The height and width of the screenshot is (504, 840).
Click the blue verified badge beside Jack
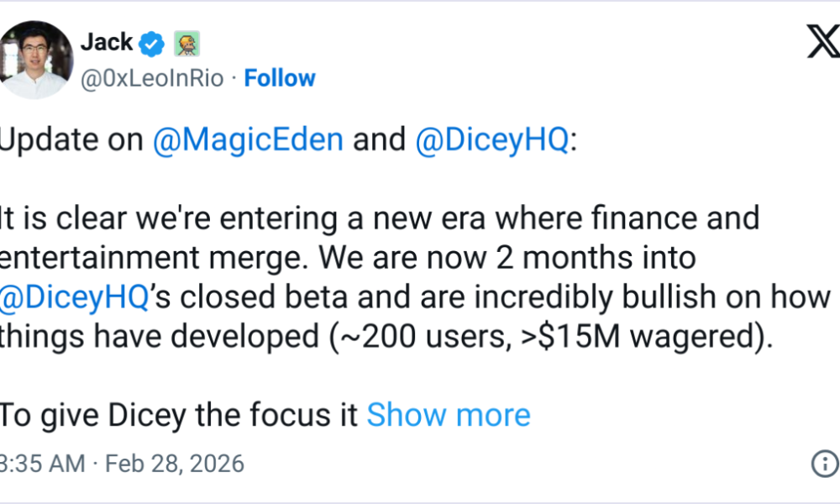pyautogui.click(x=152, y=43)
